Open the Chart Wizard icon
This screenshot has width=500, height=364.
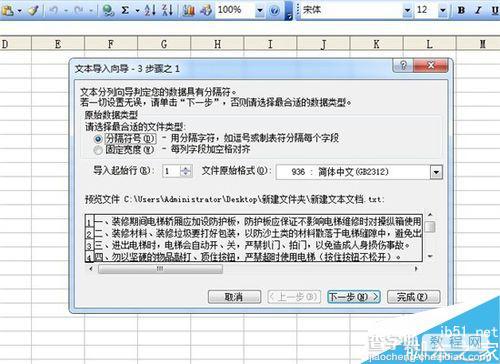tap(189, 10)
